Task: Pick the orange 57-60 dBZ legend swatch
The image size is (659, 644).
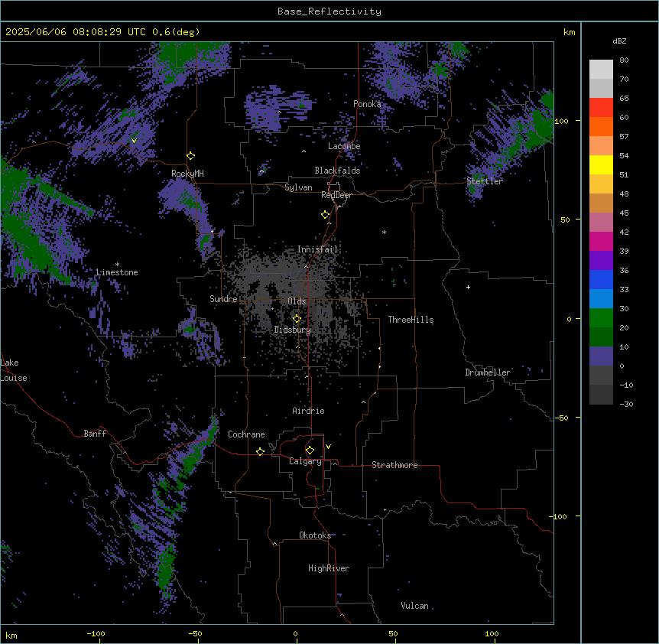Action: pyautogui.click(x=601, y=126)
